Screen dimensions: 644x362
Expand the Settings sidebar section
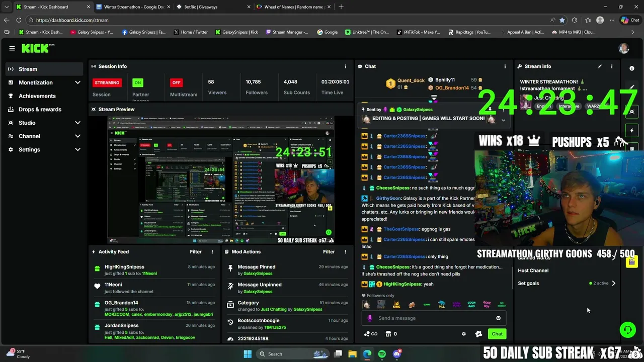click(x=77, y=149)
